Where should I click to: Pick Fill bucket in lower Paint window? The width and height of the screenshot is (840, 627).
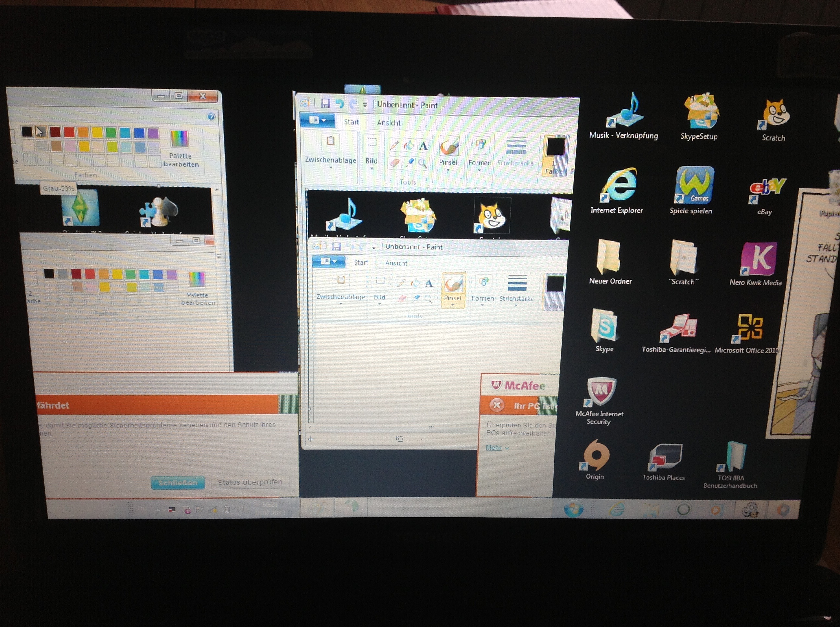415,283
